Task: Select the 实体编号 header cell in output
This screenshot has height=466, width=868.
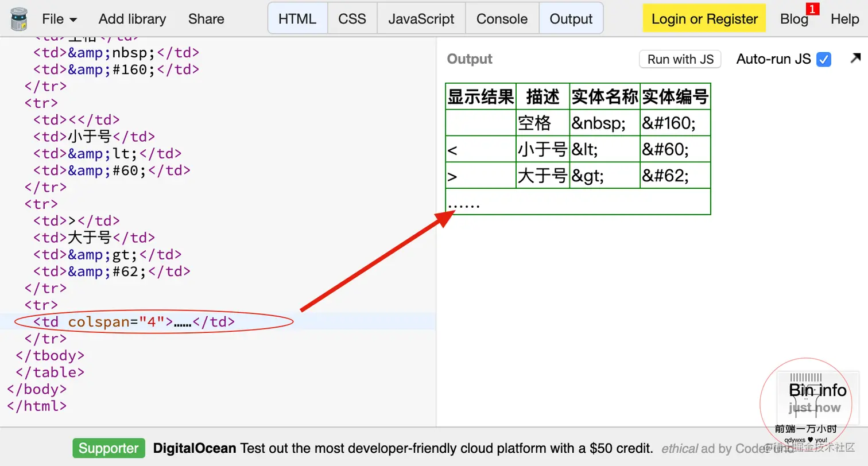Action: click(x=676, y=96)
